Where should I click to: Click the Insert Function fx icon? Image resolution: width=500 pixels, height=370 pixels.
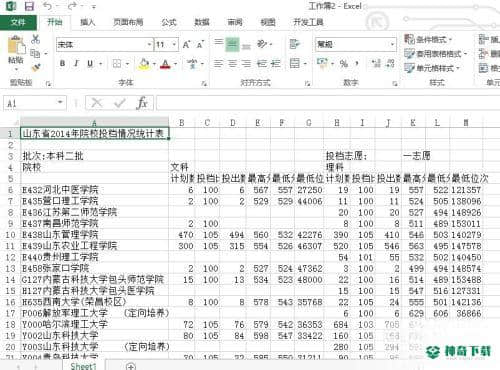click(x=142, y=103)
